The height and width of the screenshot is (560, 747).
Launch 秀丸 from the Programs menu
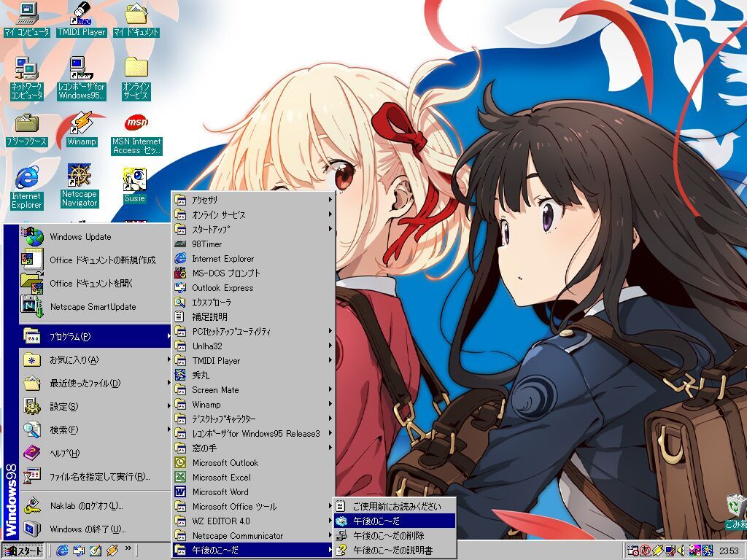[253, 376]
